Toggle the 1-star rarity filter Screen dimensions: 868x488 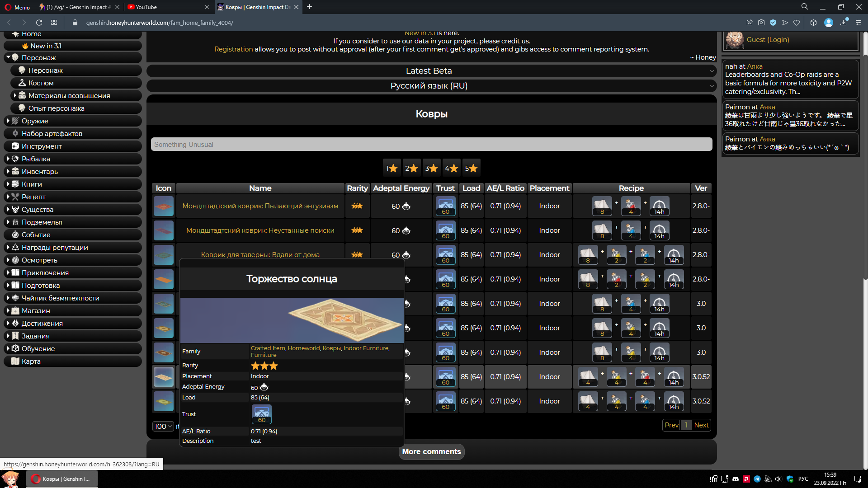(392, 168)
